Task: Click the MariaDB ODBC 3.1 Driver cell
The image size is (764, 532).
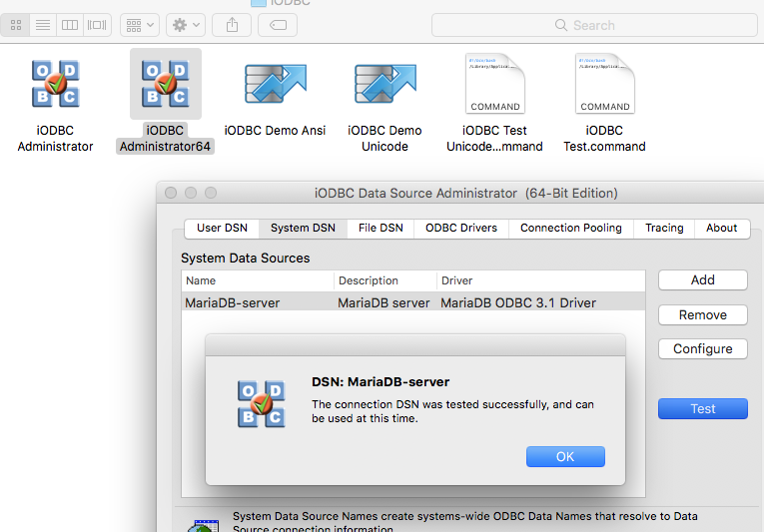Action: [x=518, y=303]
